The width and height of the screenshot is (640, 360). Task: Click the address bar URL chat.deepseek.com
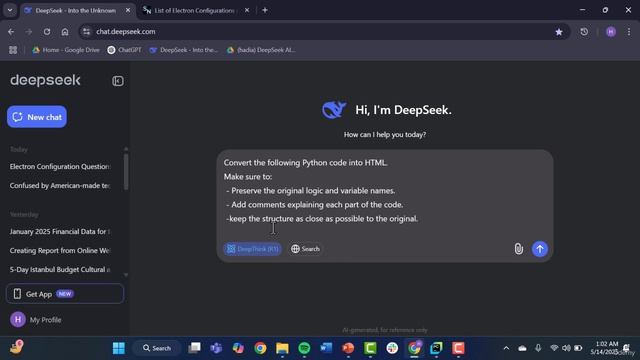point(126,31)
